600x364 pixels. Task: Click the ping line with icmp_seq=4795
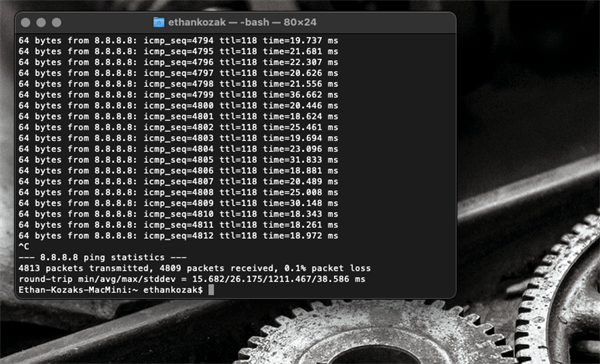[178, 51]
